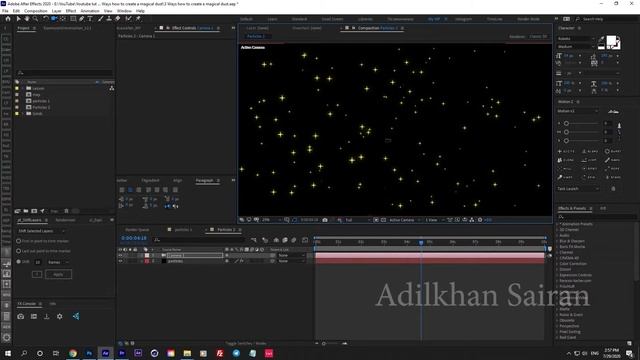Click the Windows Start button
Viewport: 640px width, 360px height.
[8, 353]
